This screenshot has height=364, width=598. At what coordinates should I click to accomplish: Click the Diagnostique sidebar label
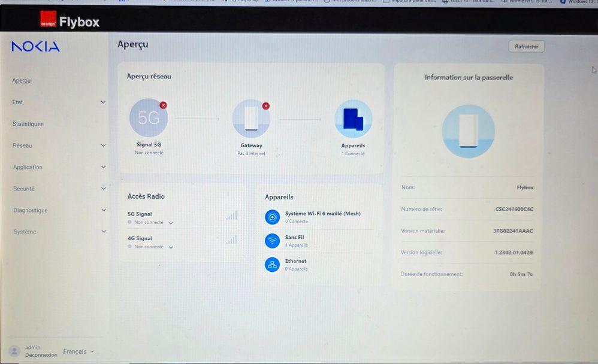tap(31, 210)
